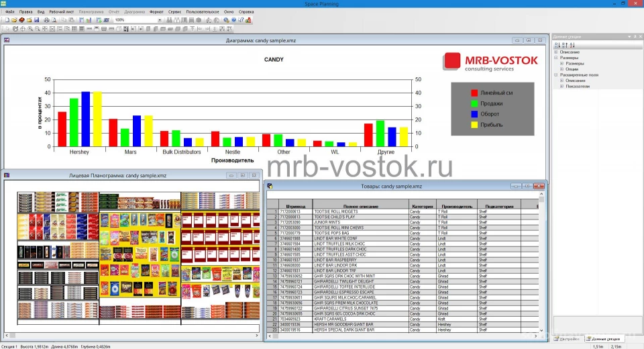The height and width of the screenshot is (349, 644).
Task: Open the Рабочий лист menu
Action: (x=62, y=12)
